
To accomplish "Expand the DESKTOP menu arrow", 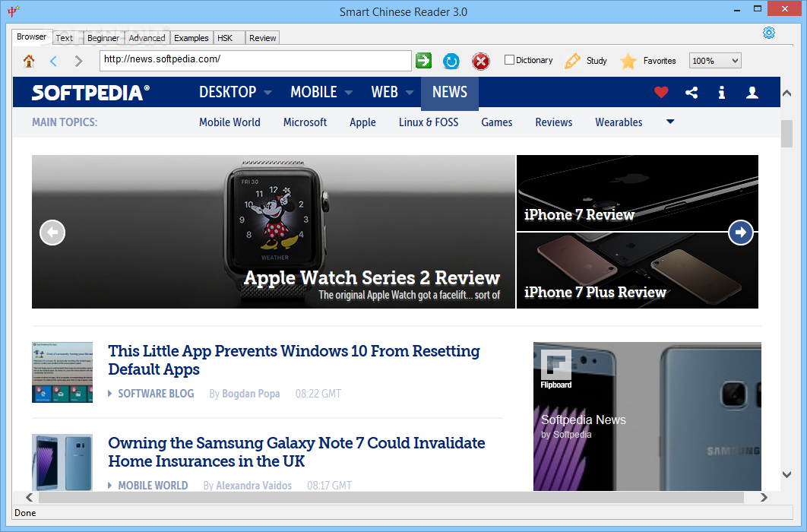I will tap(267, 93).
